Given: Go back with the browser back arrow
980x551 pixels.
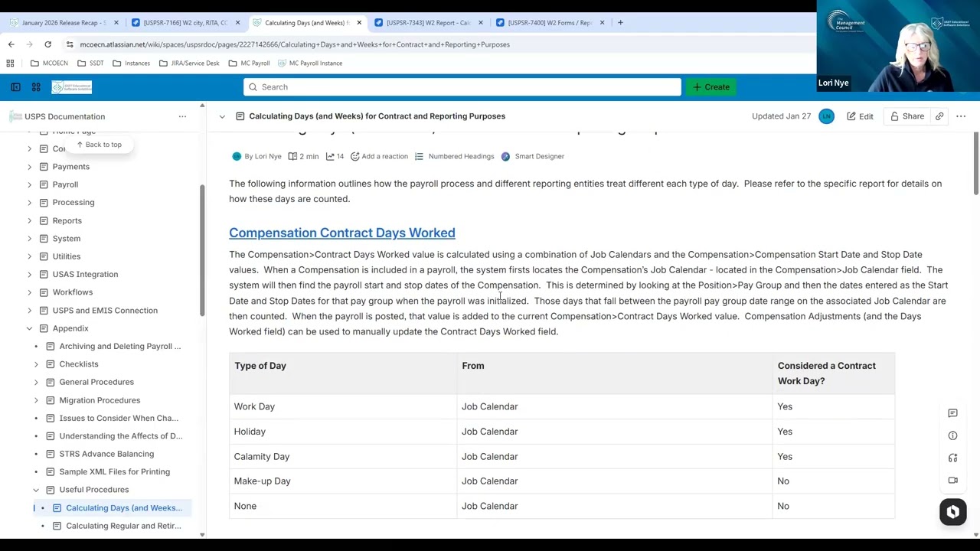Looking at the screenshot, I should [x=11, y=44].
